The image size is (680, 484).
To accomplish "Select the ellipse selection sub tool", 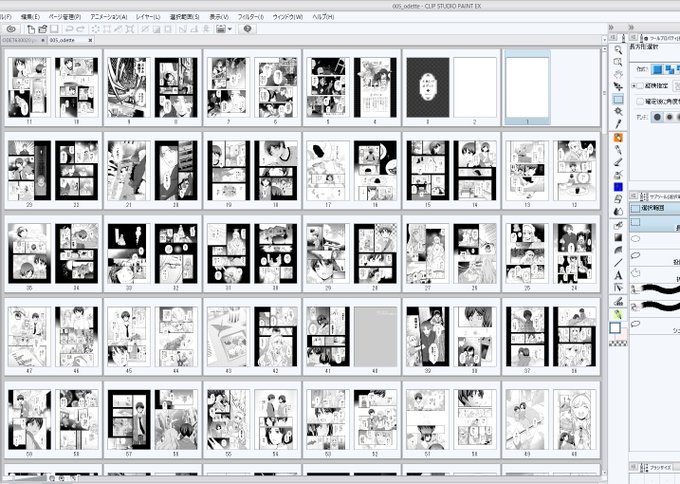I will click(655, 239).
